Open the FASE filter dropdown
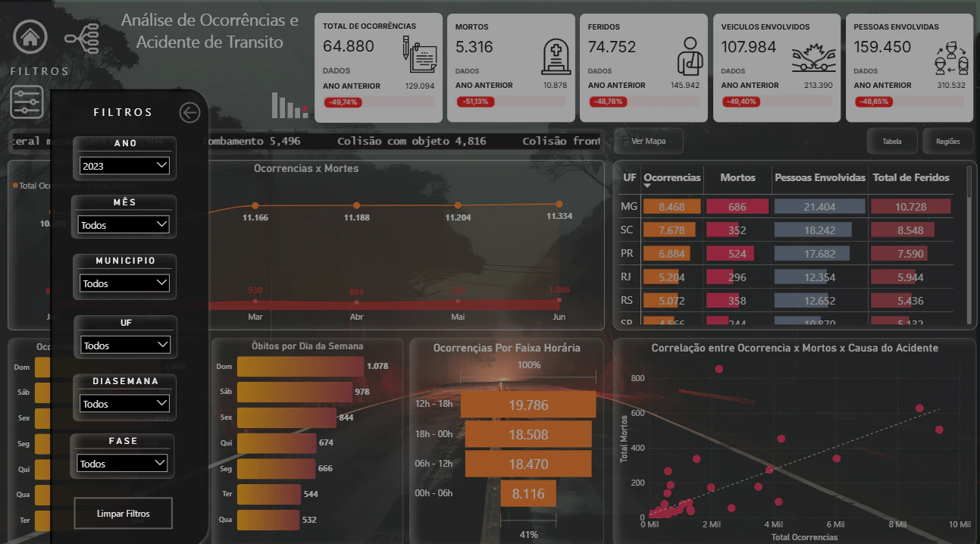The image size is (980, 544). [x=123, y=463]
